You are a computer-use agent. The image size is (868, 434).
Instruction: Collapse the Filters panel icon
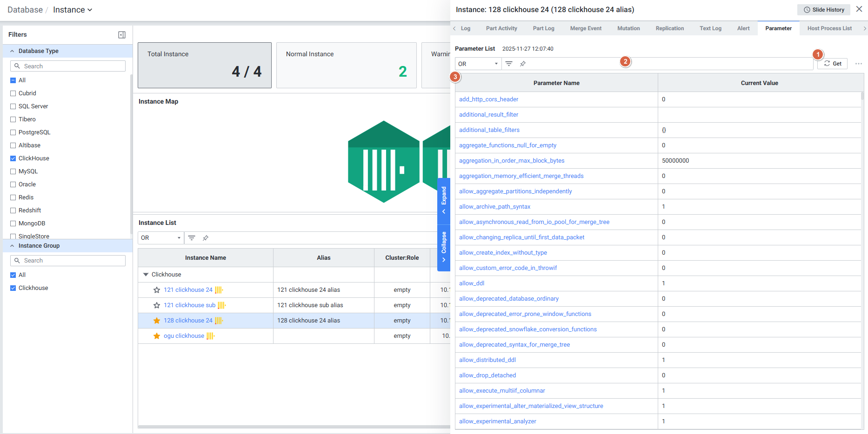tap(122, 35)
